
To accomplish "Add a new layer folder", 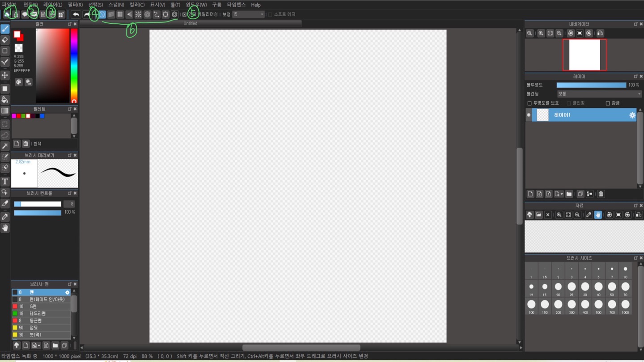I will point(569,194).
